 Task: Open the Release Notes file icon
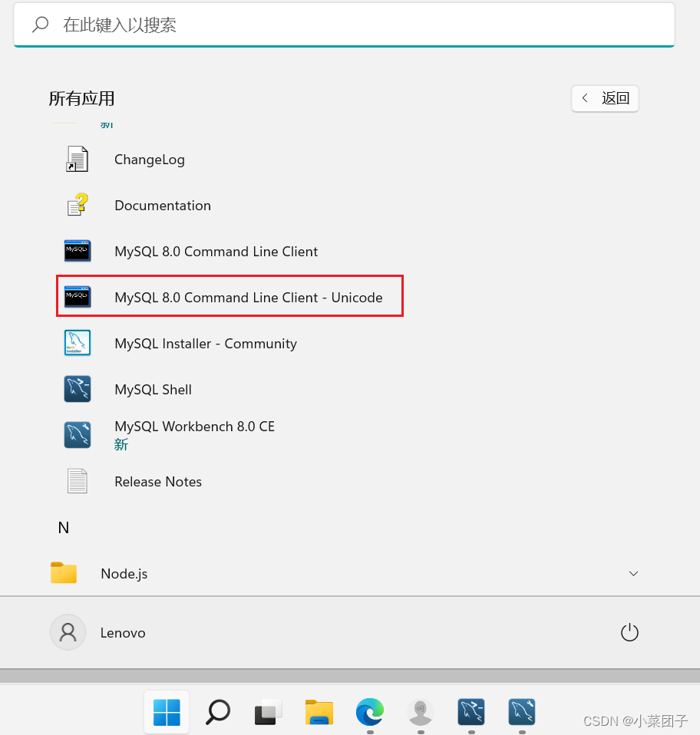point(78,481)
